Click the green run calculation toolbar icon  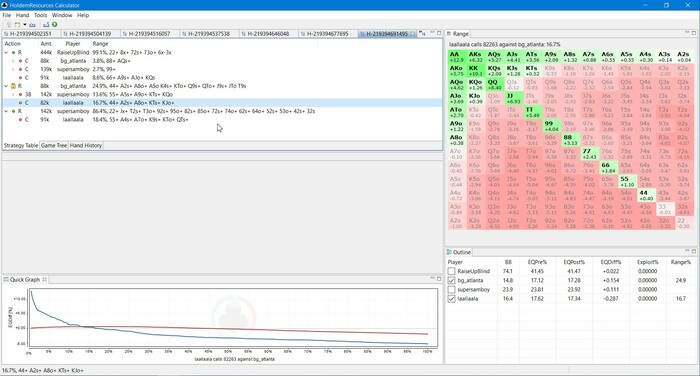pos(54,25)
